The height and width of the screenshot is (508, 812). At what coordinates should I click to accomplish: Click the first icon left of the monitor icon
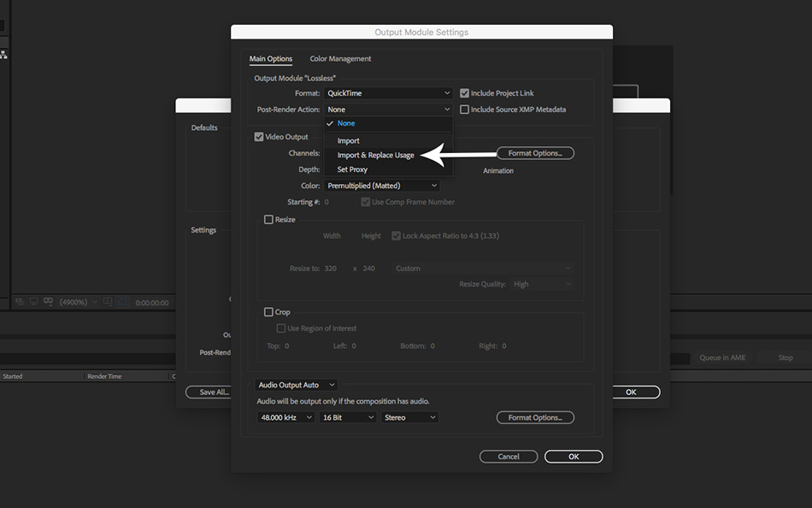click(x=19, y=302)
